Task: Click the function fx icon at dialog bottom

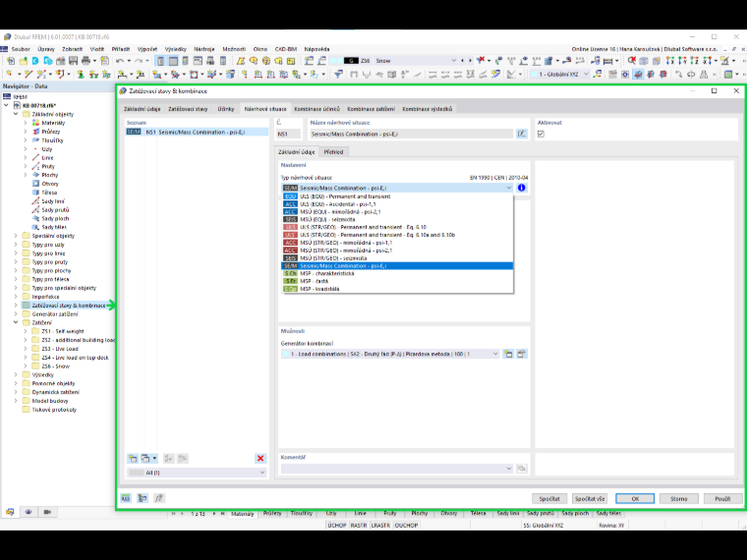Action: (158, 498)
